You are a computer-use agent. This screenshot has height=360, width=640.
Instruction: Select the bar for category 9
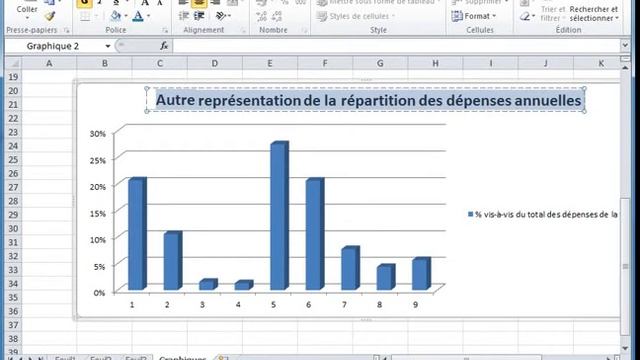(x=421, y=274)
